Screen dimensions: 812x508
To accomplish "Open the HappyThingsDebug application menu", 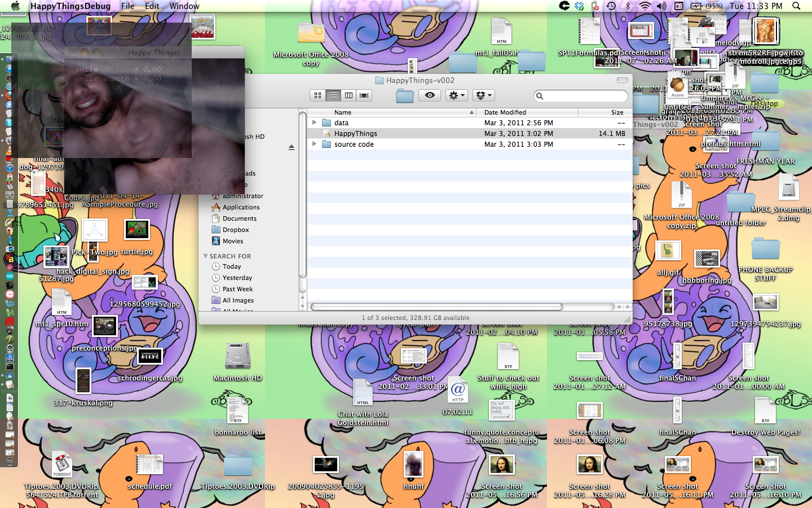I will tap(70, 6).
